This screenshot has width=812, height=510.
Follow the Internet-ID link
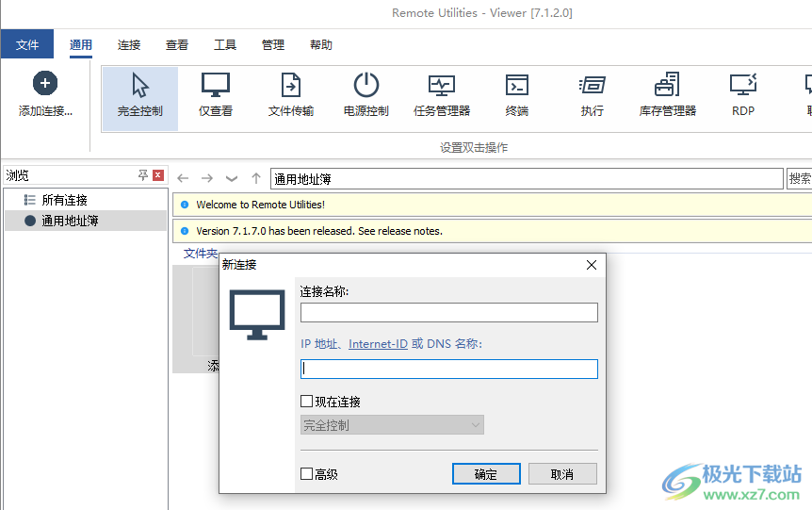click(378, 344)
